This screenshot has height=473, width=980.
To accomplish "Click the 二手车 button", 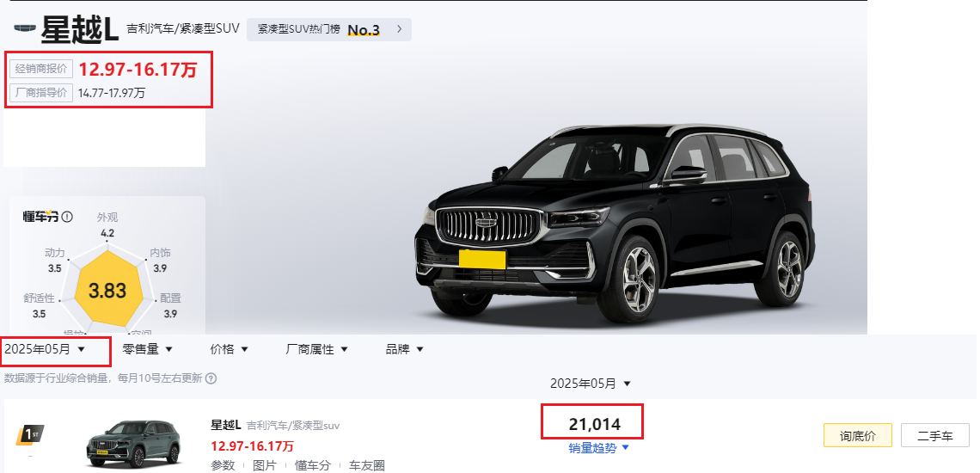I will tap(935, 435).
